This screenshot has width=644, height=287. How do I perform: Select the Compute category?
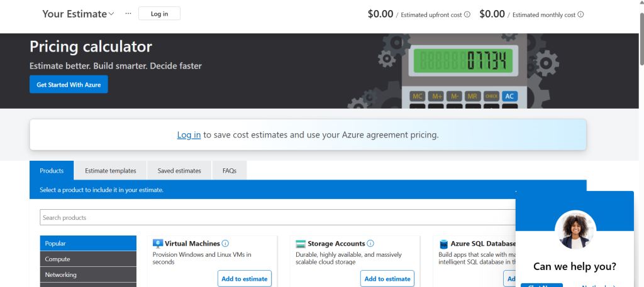click(88, 259)
